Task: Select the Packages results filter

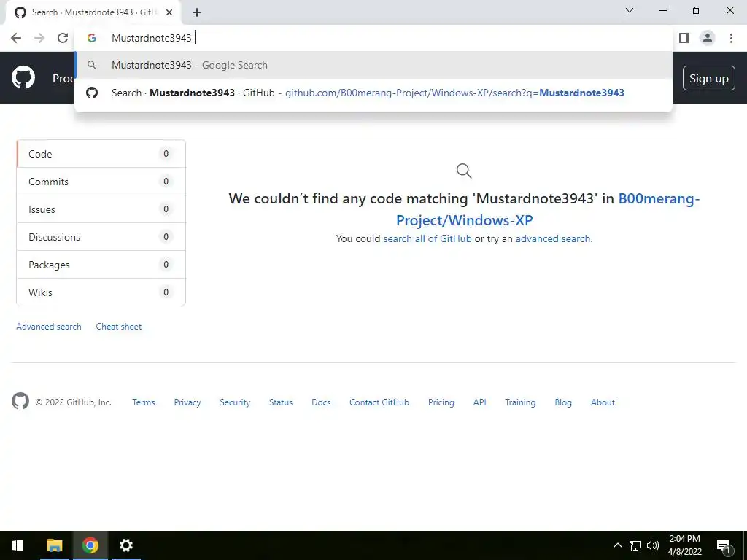Action: coord(101,264)
